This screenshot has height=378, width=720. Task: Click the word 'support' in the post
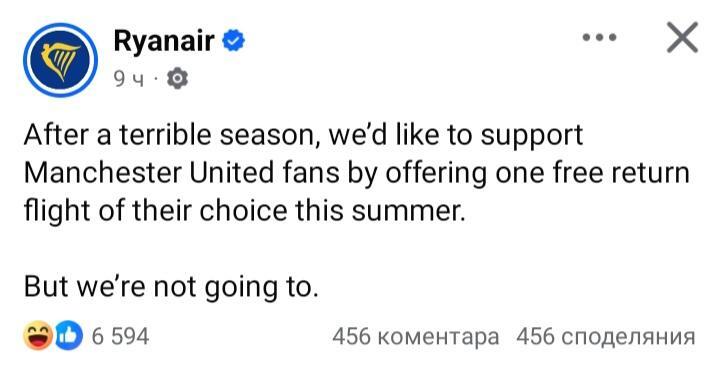pos(531,137)
